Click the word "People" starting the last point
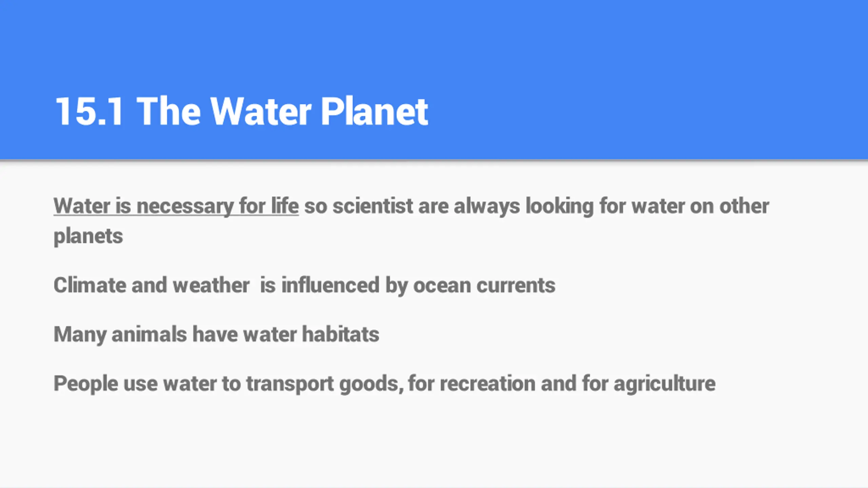Image resolution: width=868 pixels, height=488 pixels. pos(85,384)
